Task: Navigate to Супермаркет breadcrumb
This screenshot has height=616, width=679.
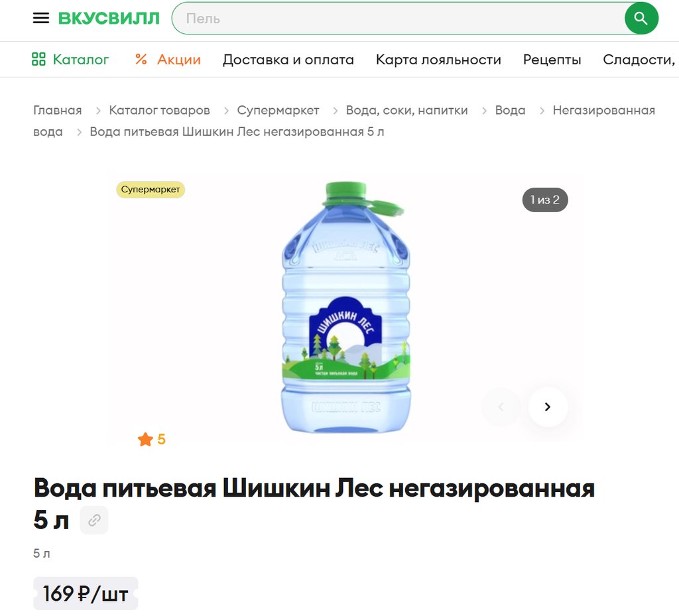Action: click(x=278, y=110)
